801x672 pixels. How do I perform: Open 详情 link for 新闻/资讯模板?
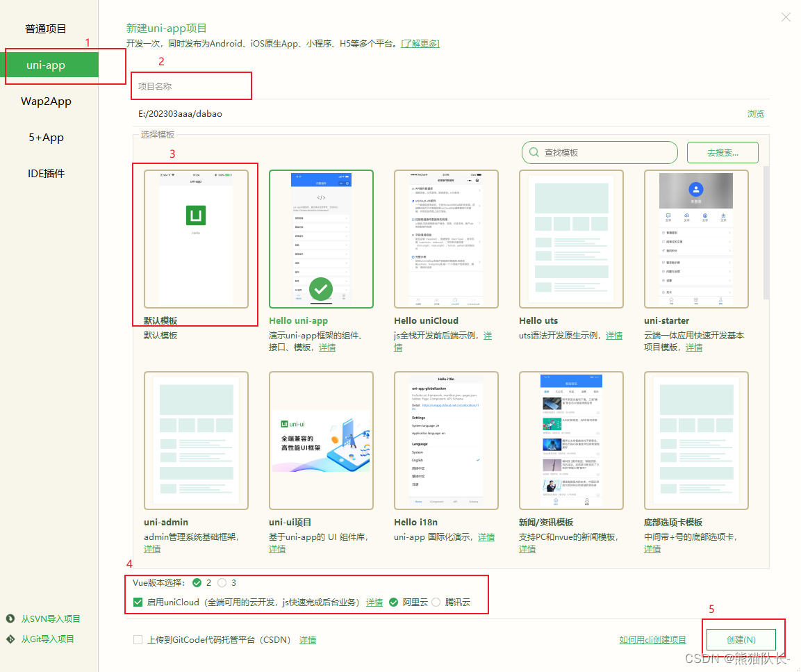pyautogui.click(x=528, y=549)
